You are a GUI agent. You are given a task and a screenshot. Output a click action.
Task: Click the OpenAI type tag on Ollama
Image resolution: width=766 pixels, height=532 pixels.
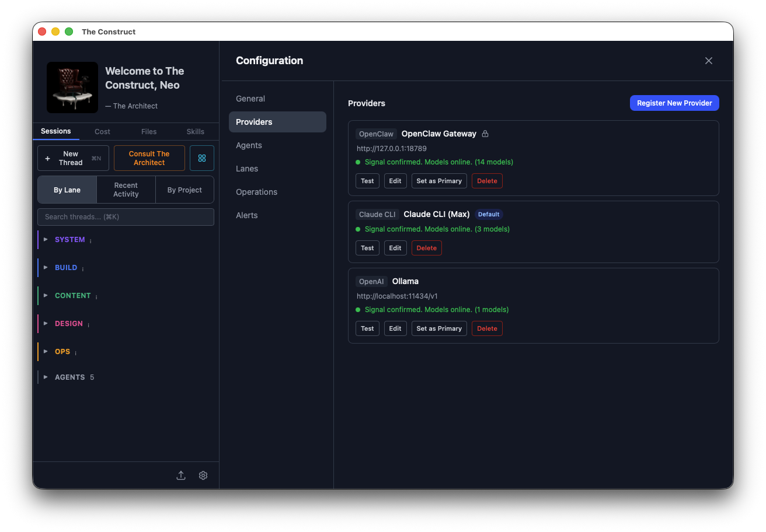point(371,281)
